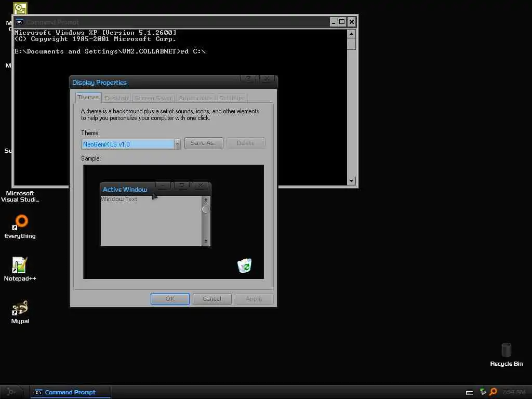The width and height of the screenshot is (532, 399).
Task: Click the keyboard icon in the system tray
Action: [470, 393]
